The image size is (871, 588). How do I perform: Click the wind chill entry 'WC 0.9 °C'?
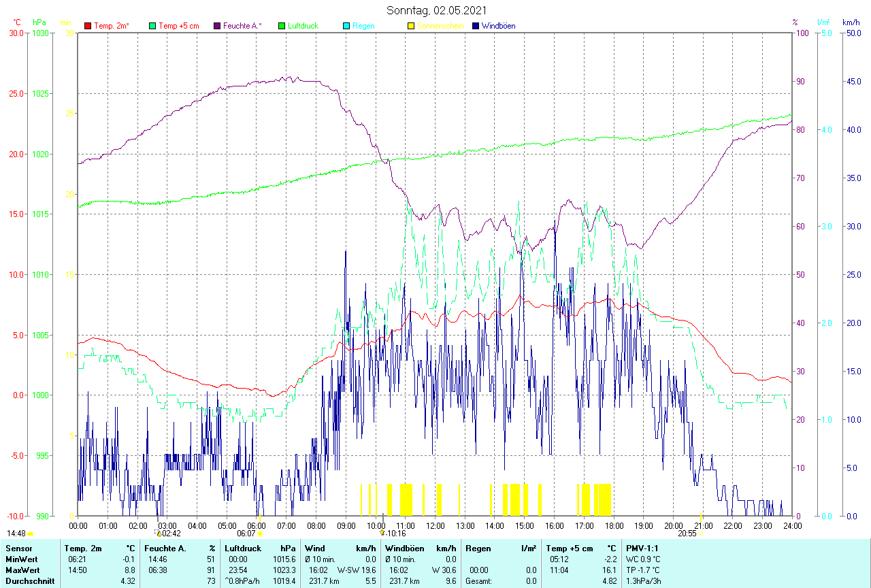[643, 559]
